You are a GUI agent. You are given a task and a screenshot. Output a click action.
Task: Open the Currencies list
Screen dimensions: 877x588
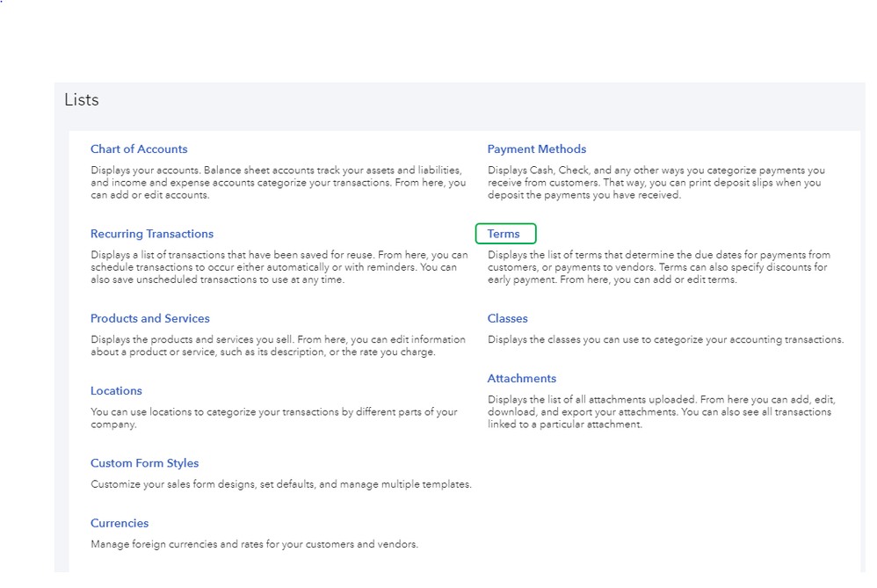click(120, 523)
